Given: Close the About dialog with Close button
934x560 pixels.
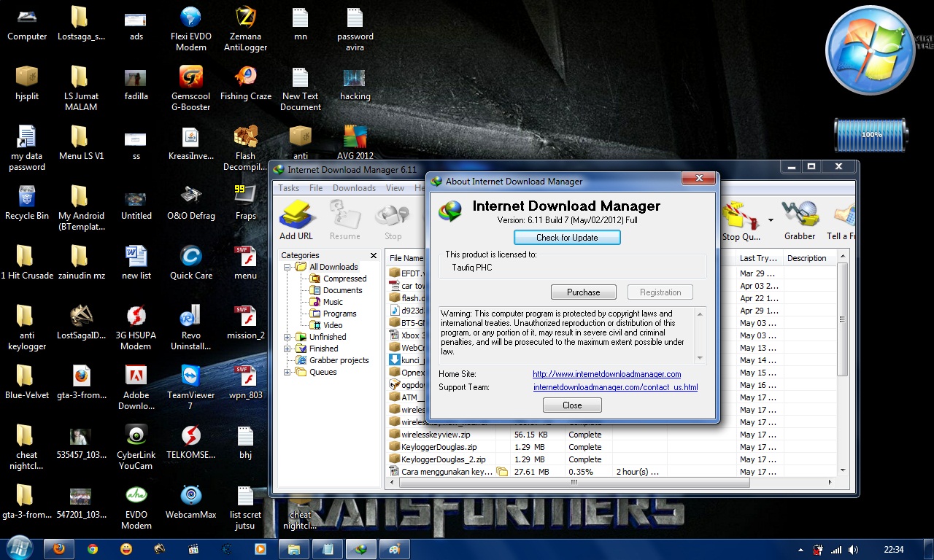Looking at the screenshot, I should [572, 405].
